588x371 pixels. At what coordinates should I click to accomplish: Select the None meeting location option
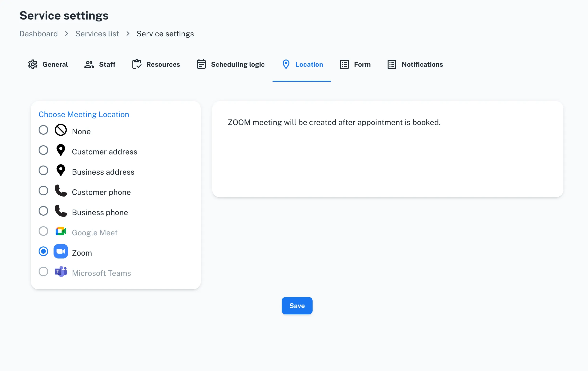[x=43, y=130]
